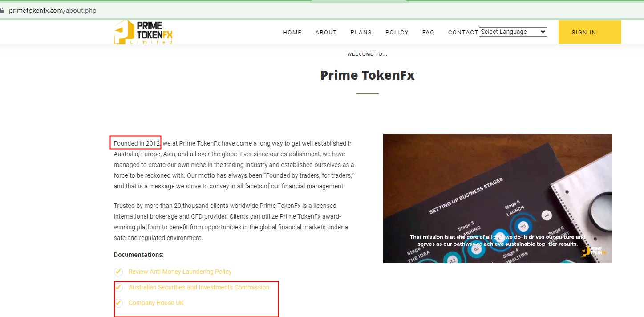Select POLICY in the top navigation
The height and width of the screenshot is (317, 644).
[x=397, y=32]
